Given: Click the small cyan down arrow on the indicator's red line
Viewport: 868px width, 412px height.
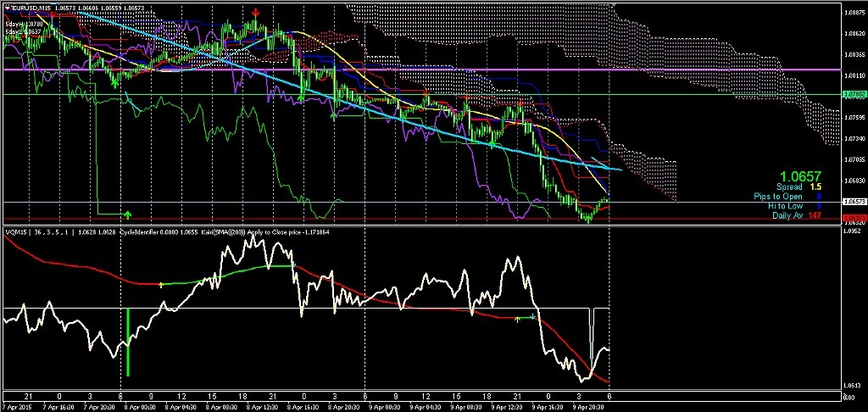Looking at the screenshot, I should [x=533, y=317].
